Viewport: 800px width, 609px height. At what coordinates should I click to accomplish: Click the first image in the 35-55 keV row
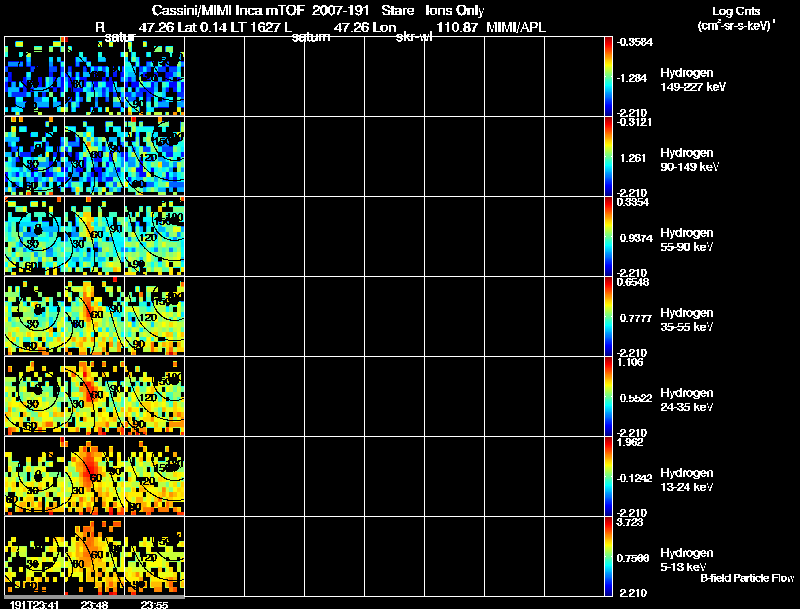pyautogui.click(x=34, y=316)
